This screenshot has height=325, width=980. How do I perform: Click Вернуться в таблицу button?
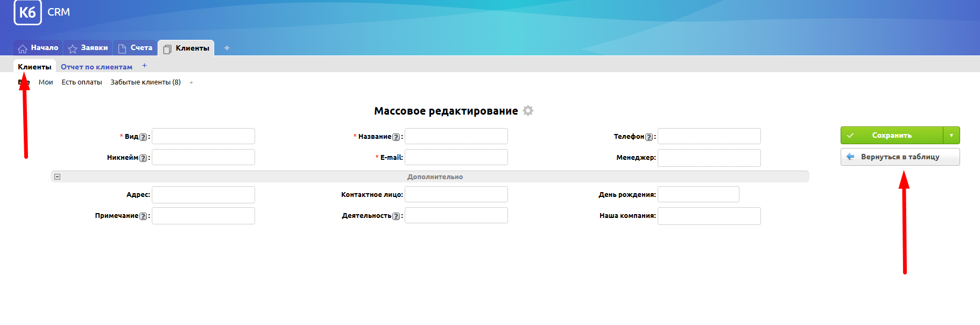click(x=900, y=157)
